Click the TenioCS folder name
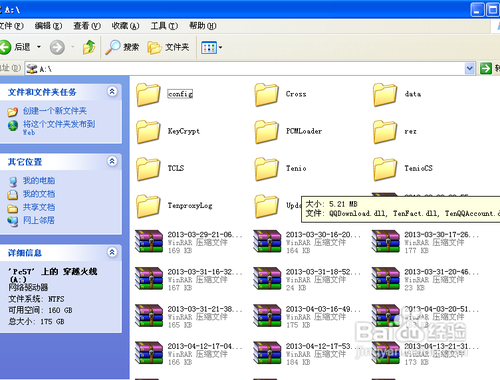Screen dimensions: 500x380 [418, 168]
